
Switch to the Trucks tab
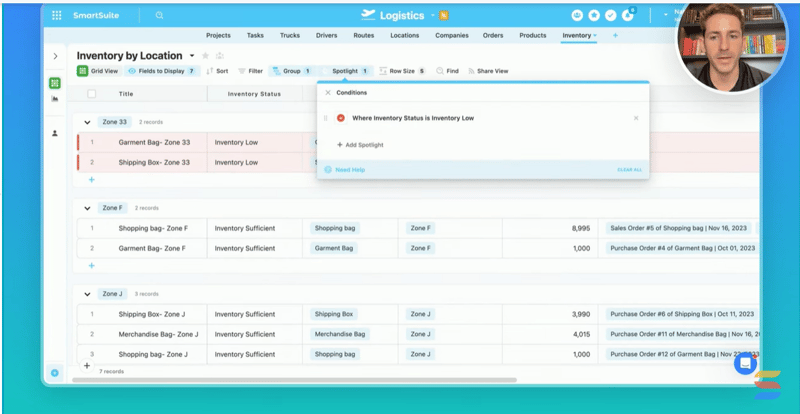click(x=290, y=35)
